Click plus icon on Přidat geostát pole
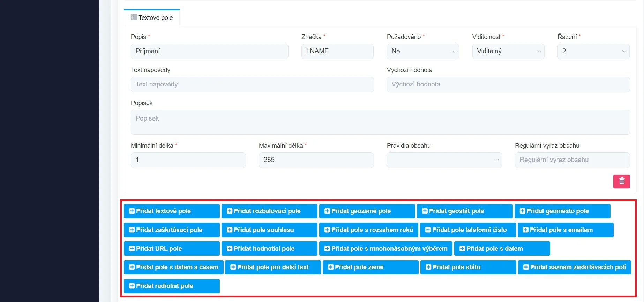 (x=425, y=211)
